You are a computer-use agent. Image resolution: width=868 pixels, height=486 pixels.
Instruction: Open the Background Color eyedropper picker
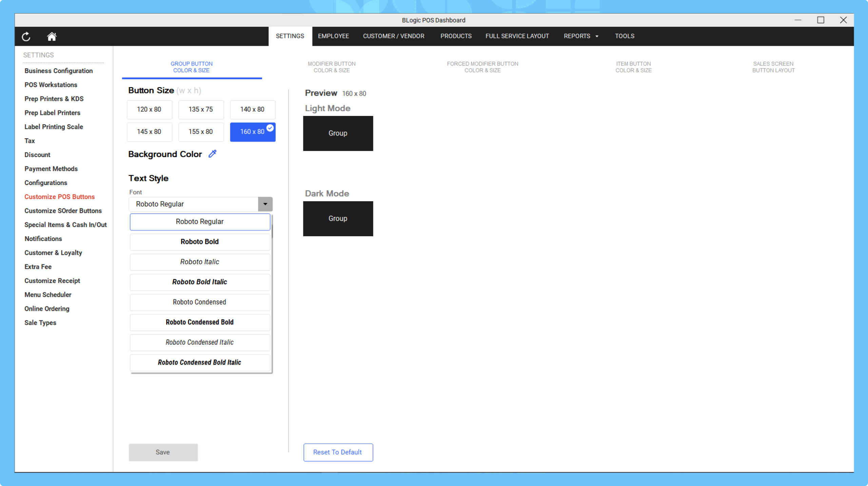213,154
